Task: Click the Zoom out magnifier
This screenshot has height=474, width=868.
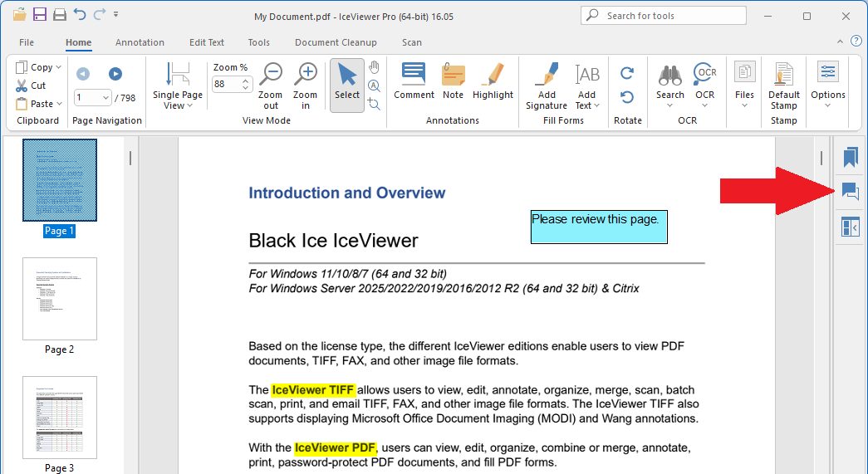Action: pos(270,86)
